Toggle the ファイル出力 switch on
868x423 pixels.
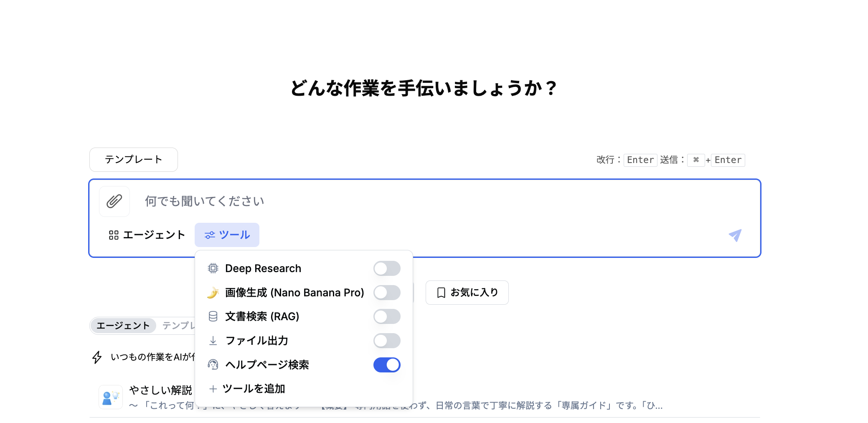(x=387, y=341)
